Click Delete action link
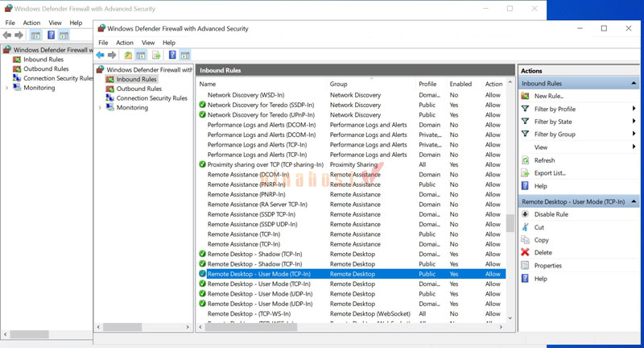 [543, 253]
